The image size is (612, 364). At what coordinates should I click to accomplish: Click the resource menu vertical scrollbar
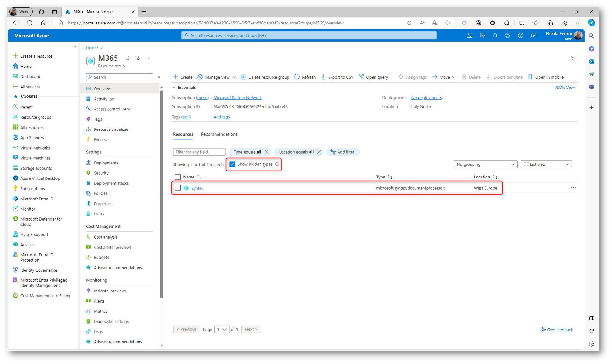(162, 194)
